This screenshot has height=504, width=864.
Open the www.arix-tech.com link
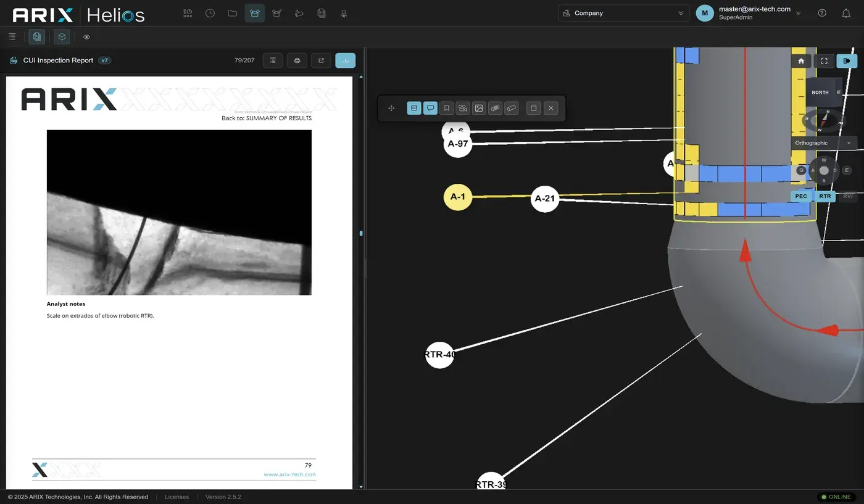click(289, 474)
